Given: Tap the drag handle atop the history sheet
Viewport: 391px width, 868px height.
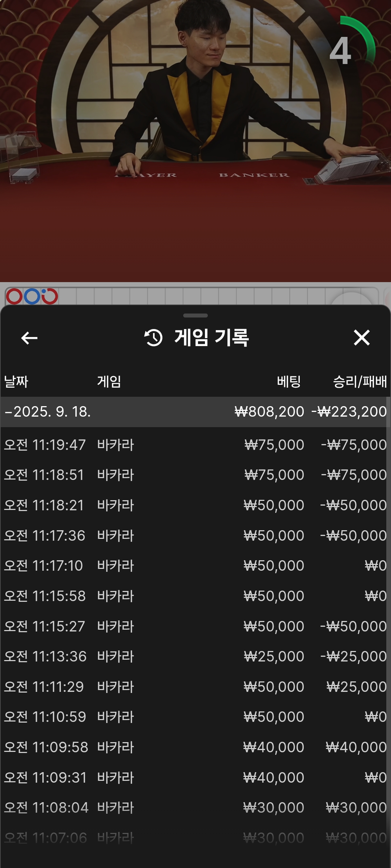Looking at the screenshot, I should click(195, 315).
